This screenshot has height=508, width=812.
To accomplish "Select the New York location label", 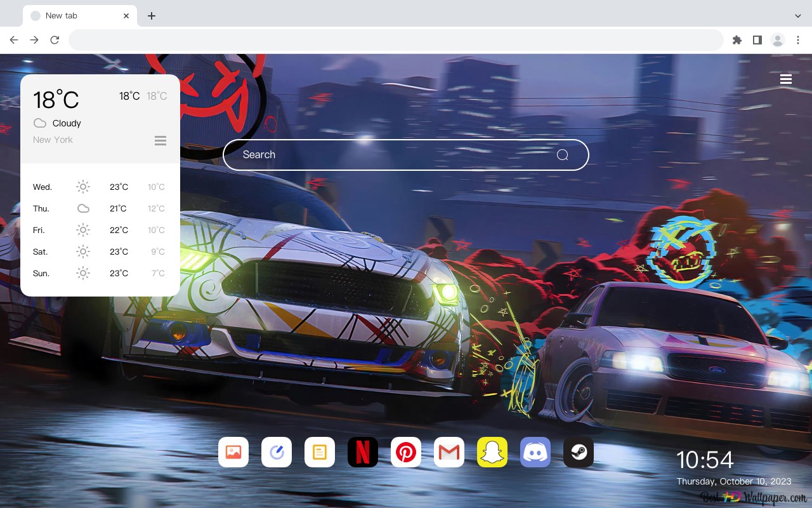I will pos(53,140).
